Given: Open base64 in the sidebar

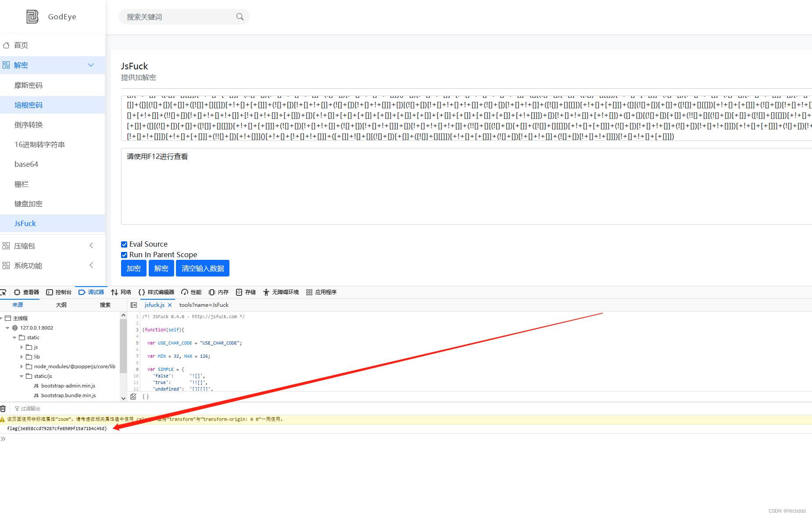Looking at the screenshot, I should click(52, 164).
